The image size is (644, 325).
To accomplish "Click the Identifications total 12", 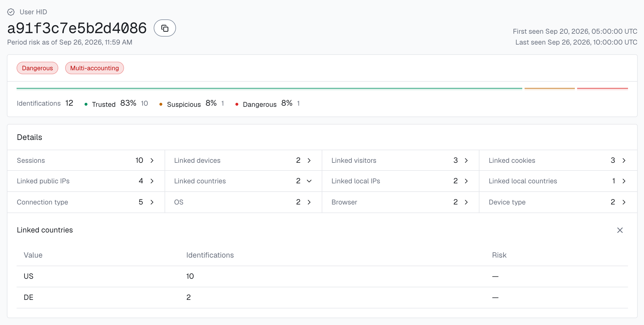I will pos(69,103).
